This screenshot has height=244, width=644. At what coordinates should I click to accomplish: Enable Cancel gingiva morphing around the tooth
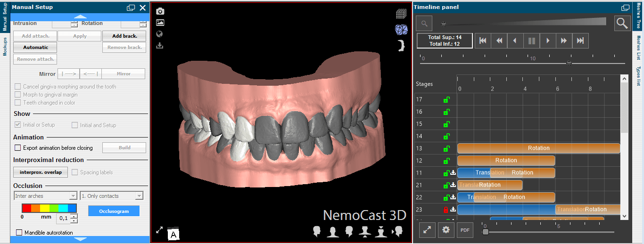[x=18, y=87]
